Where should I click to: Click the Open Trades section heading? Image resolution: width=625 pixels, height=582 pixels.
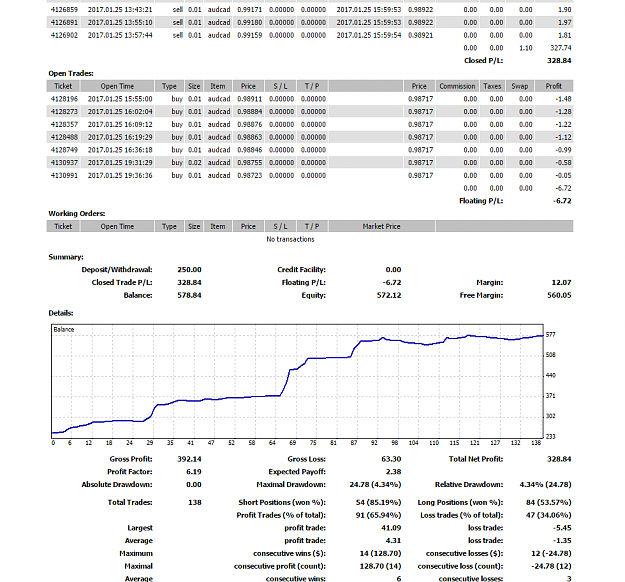(71, 73)
